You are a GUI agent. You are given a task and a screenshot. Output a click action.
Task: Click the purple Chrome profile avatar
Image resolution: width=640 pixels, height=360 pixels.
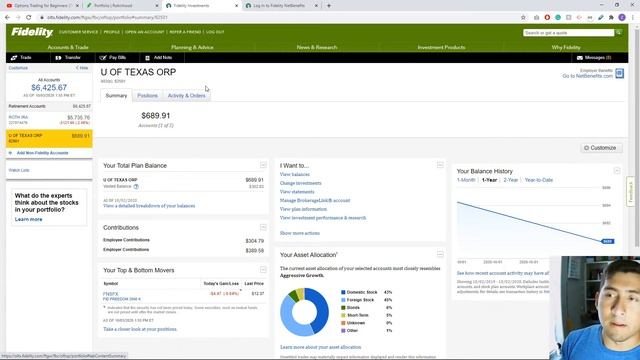coord(622,18)
